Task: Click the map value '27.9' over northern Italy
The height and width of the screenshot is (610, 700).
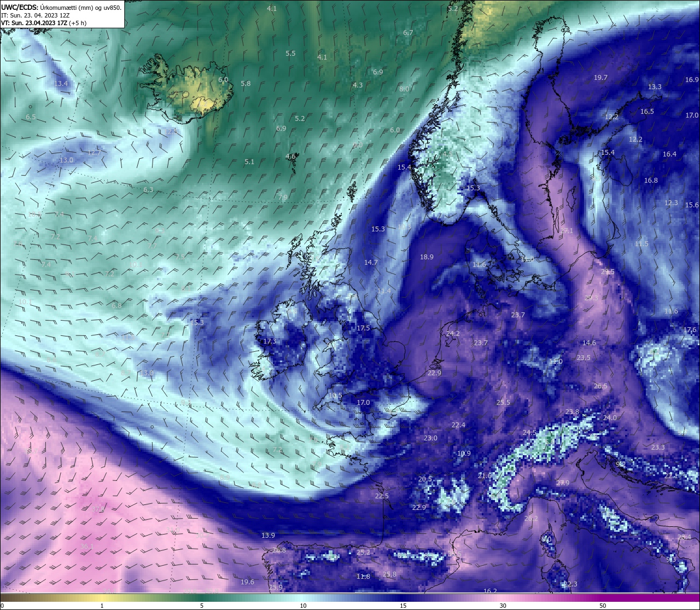Action: click(563, 483)
